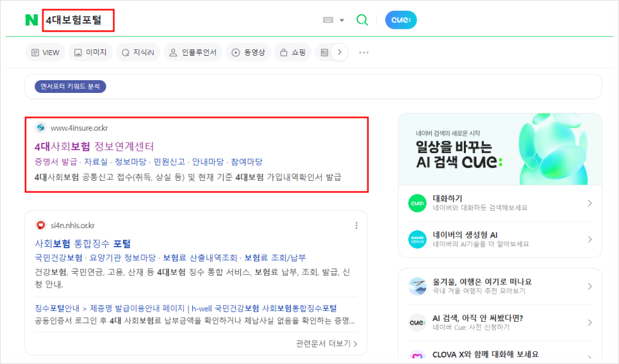Open AI 검색, 아직 안 써봤다면? item
Image resolution: width=619 pixels, height=364 pixels.
pos(500,322)
